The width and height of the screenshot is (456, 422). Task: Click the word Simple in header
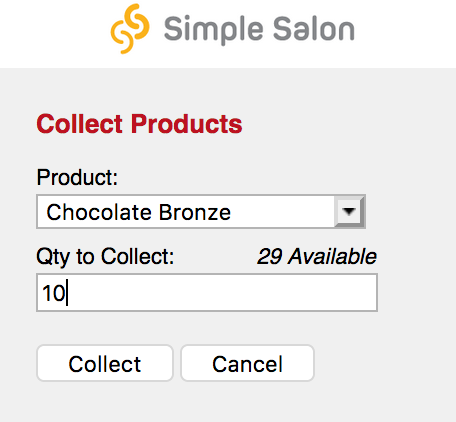tap(213, 30)
